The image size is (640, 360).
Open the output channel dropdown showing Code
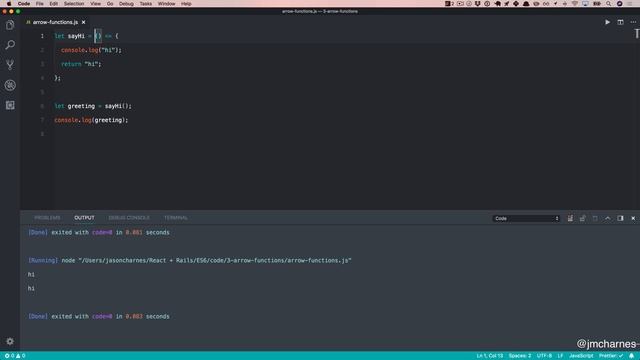click(526, 218)
